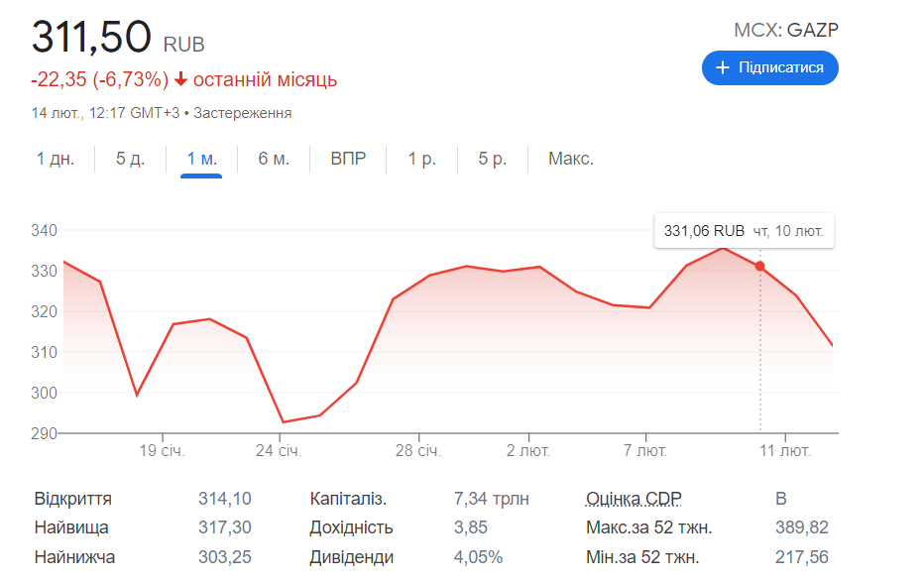The image size is (924, 582).
Task: Open the 6 м. chart range
Action: click(x=274, y=159)
